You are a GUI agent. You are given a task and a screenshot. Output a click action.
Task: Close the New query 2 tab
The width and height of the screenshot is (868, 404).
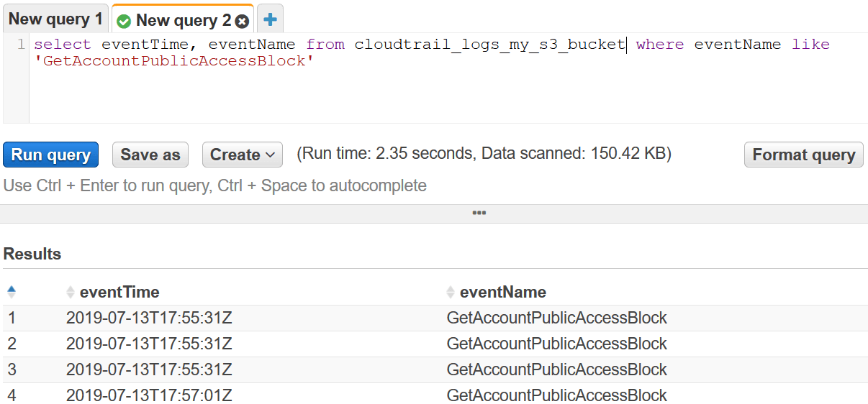[x=242, y=21]
